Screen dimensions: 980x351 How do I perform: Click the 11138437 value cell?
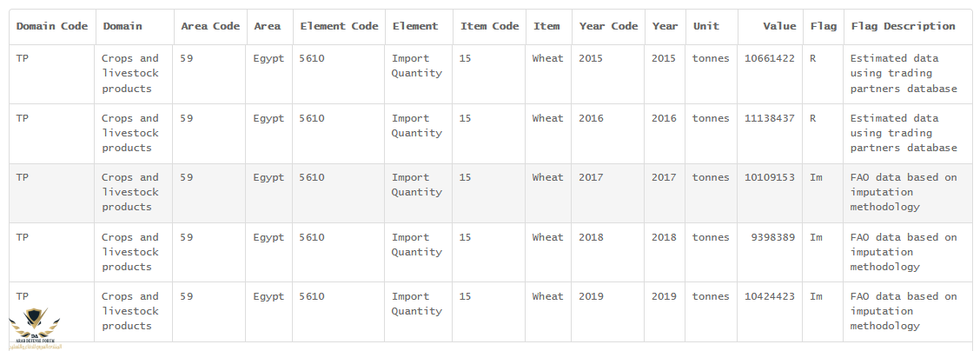pos(769,118)
